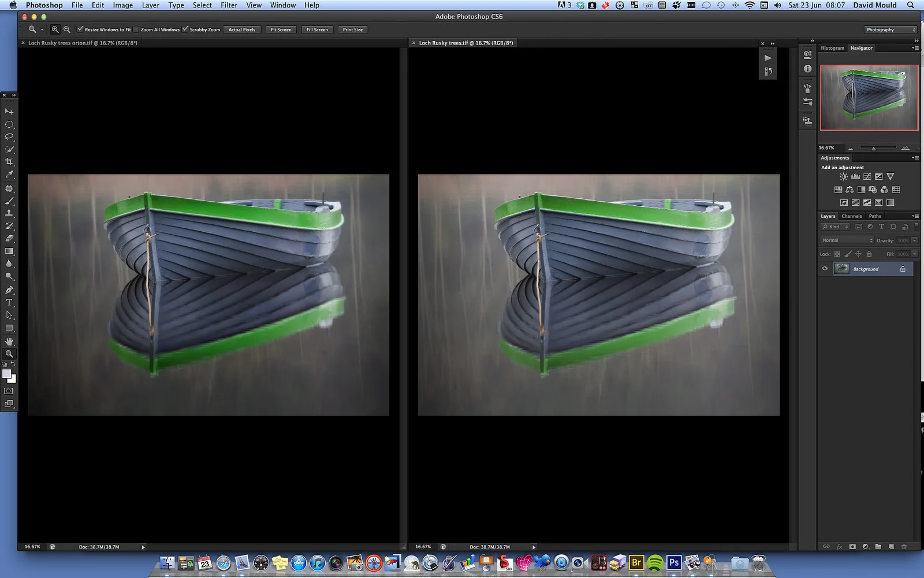The height and width of the screenshot is (578, 924).
Task: Toggle Quick Mask mode in toolbar
Action: (x=9, y=391)
